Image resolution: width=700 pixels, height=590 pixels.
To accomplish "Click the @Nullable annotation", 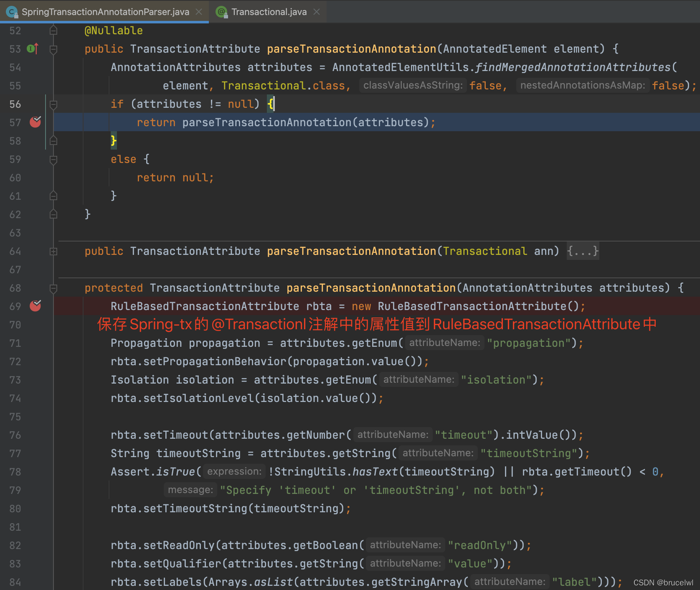I will (x=114, y=31).
